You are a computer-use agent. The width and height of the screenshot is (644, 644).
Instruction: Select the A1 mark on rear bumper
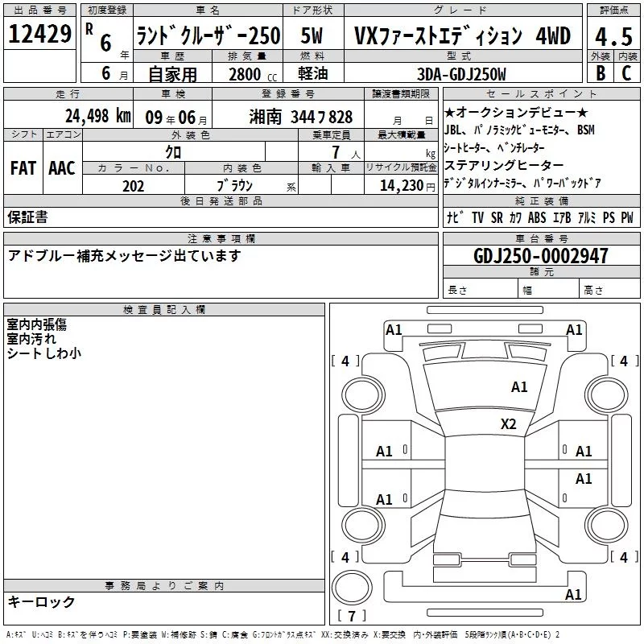(573, 594)
